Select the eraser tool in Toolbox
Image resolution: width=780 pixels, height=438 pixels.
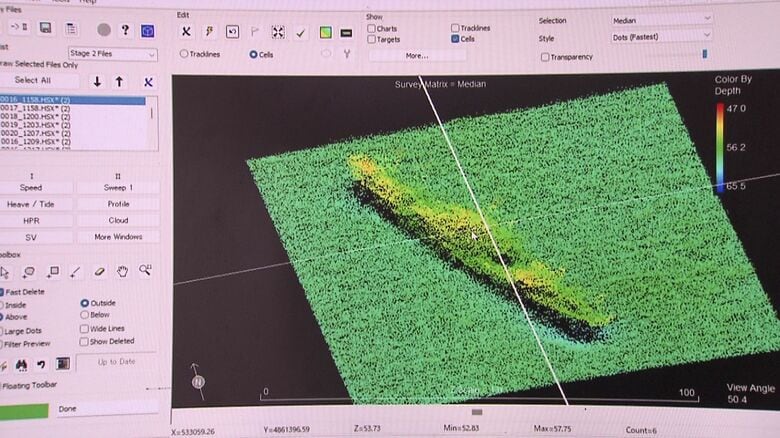pos(99,271)
